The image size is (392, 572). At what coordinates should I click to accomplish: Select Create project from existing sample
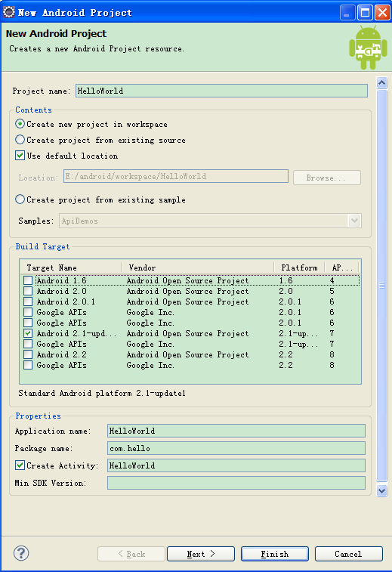pyautogui.click(x=20, y=199)
